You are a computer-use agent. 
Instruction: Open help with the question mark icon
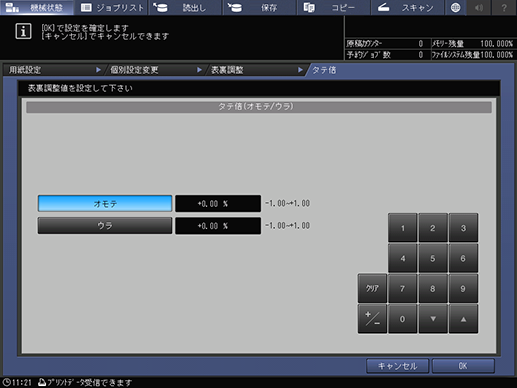[x=504, y=7]
